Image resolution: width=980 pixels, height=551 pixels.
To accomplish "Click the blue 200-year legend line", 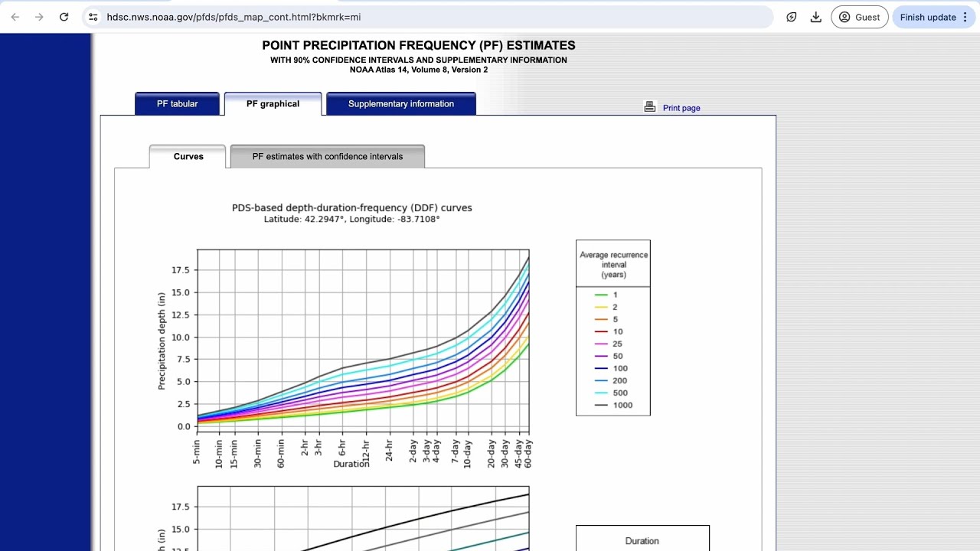I will pyautogui.click(x=601, y=380).
